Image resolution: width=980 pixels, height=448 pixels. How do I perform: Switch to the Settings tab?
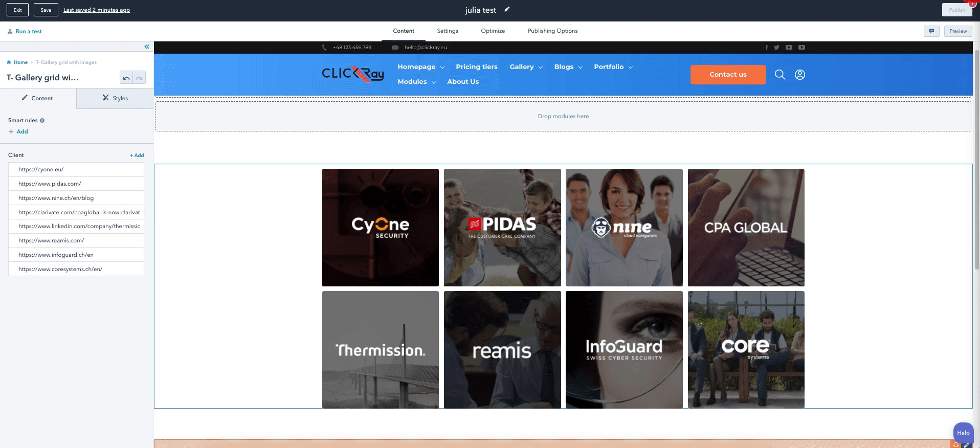(448, 31)
